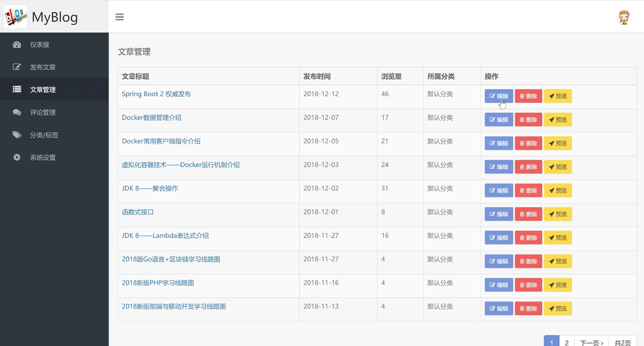Delete the 2018新版前端与移动开发学习线路图 article
Viewport: 644px width, 346px height.
[528, 309]
